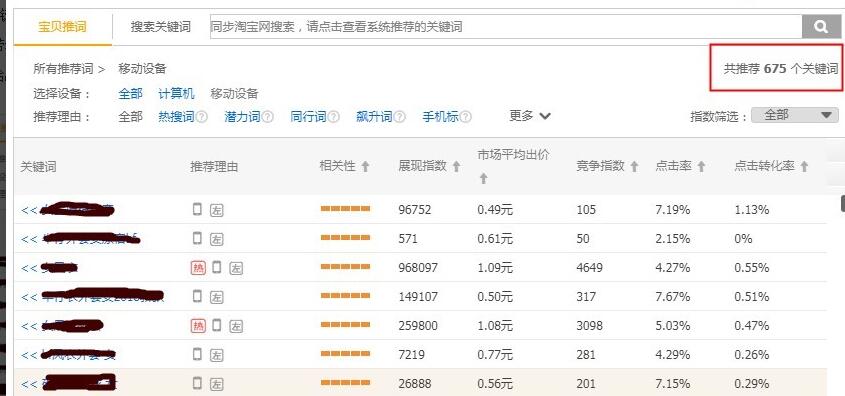
Task: Open help icon beside 热搜词
Action: click(202, 116)
